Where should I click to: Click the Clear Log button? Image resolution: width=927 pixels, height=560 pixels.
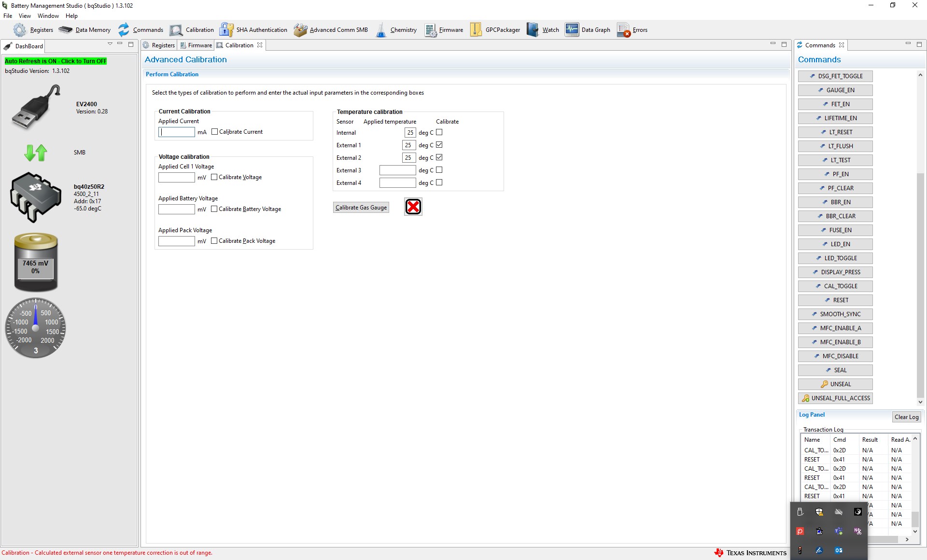906,417
